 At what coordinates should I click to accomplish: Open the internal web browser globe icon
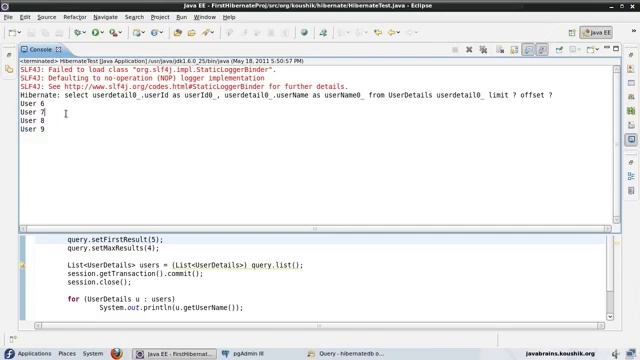tap(304, 33)
